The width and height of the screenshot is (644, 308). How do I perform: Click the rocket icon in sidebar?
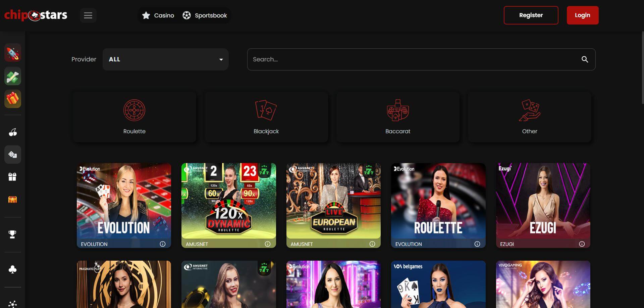[x=13, y=53]
